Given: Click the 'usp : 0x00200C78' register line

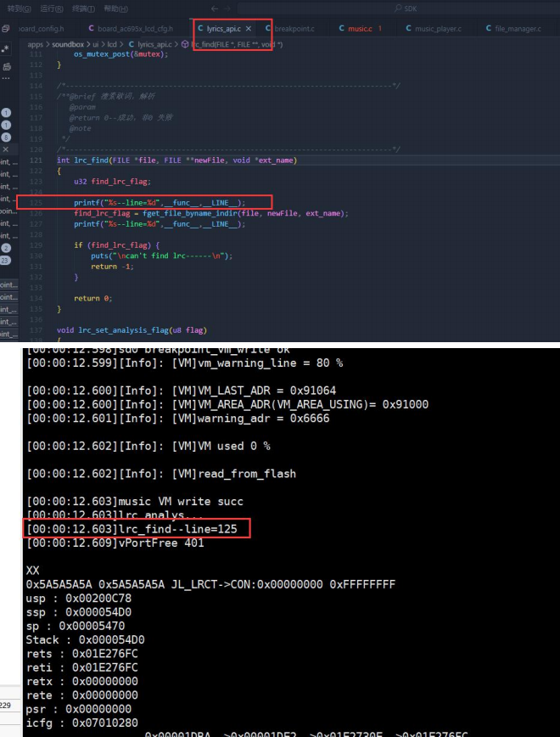Looking at the screenshot, I should (x=78, y=599).
